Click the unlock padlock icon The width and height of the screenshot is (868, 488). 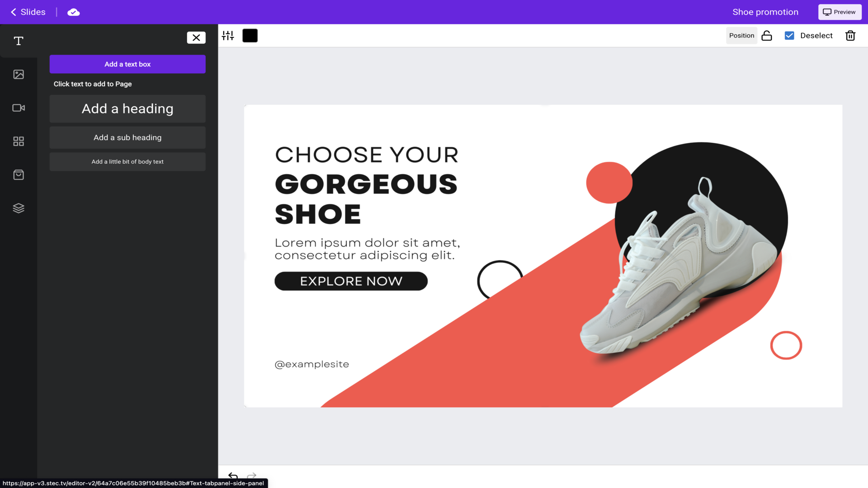767,36
